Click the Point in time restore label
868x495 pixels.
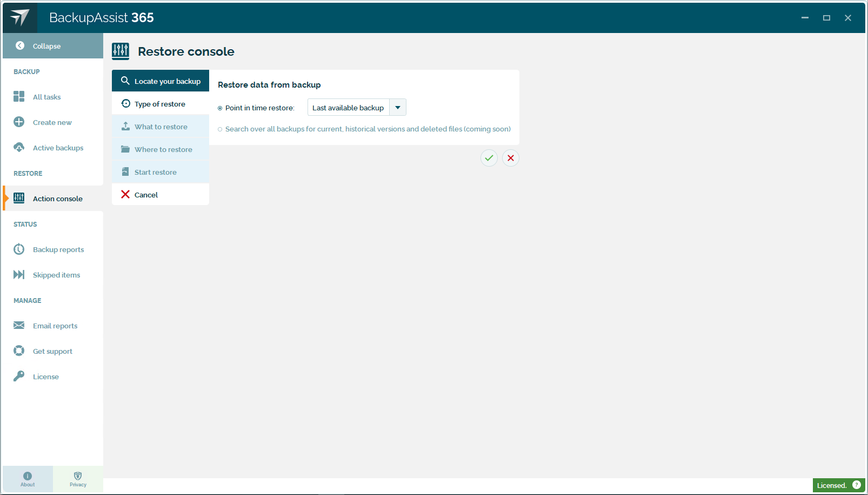click(260, 108)
